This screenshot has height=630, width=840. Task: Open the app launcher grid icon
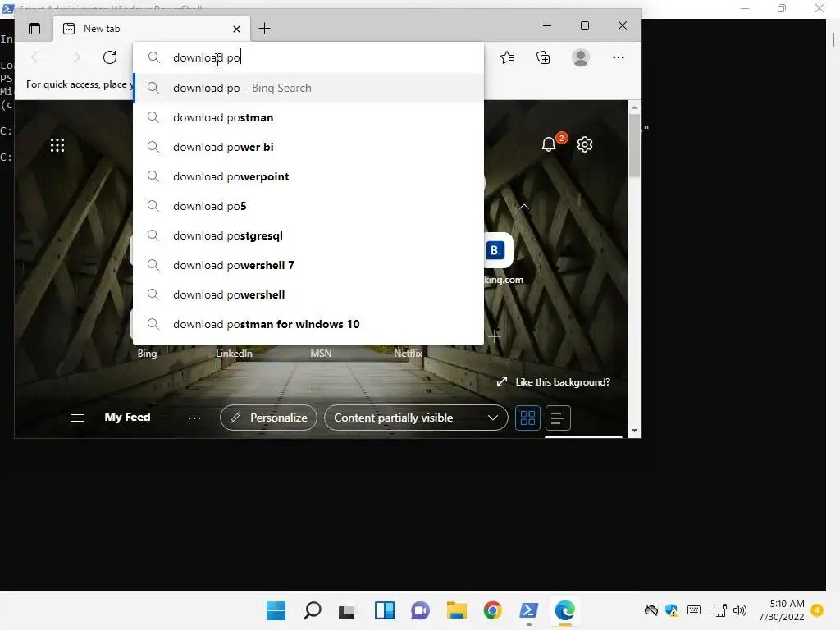coord(57,145)
